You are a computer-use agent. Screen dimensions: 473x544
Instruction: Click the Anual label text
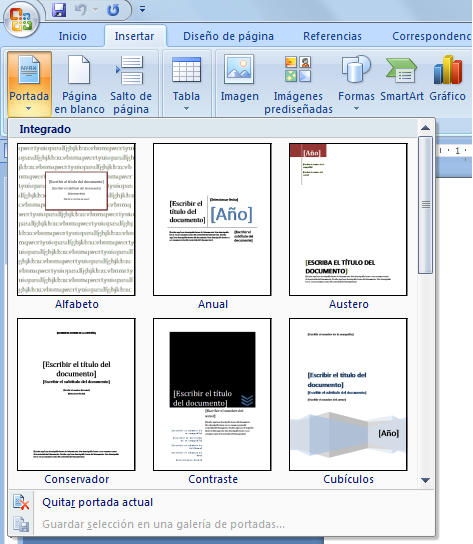[213, 304]
